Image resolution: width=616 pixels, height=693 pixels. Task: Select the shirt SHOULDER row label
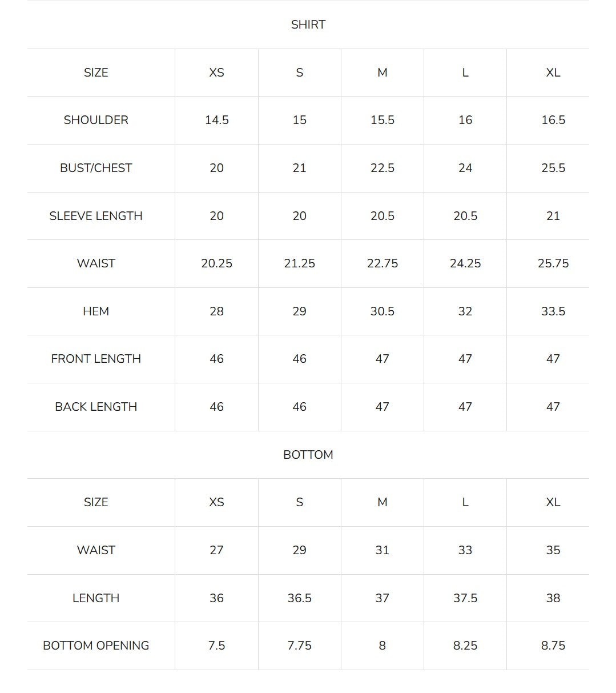[x=96, y=120]
